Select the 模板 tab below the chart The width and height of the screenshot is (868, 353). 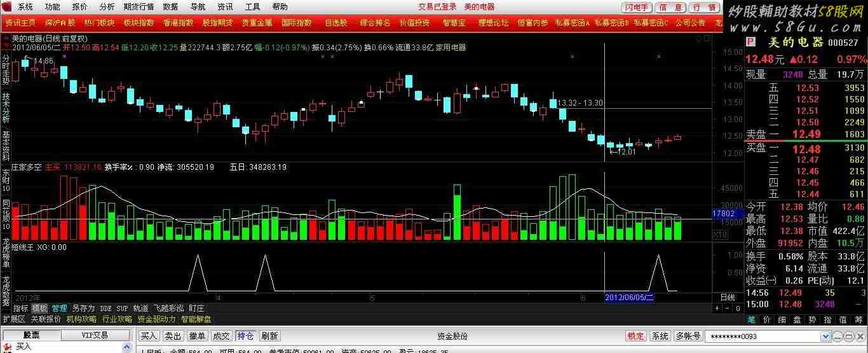coord(39,308)
